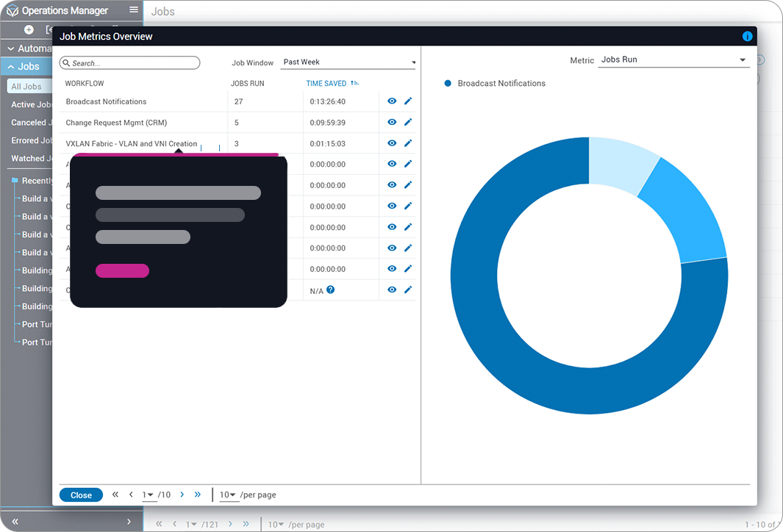Screen dimensions: 783x532
Task: Open the Metric dropdown showing Jobs Run
Action: click(673, 60)
